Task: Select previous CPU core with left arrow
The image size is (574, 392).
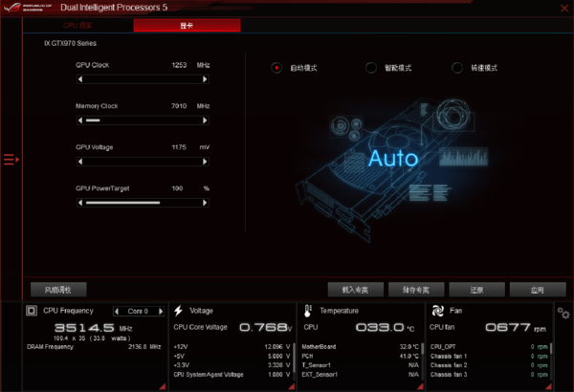Action: [x=117, y=311]
